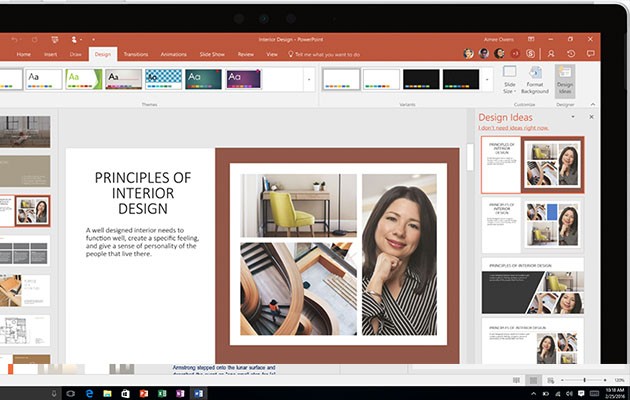The image size is (630, 400).
Task: Click the second collaborator avatar with glasses
Action: [484, 53]
